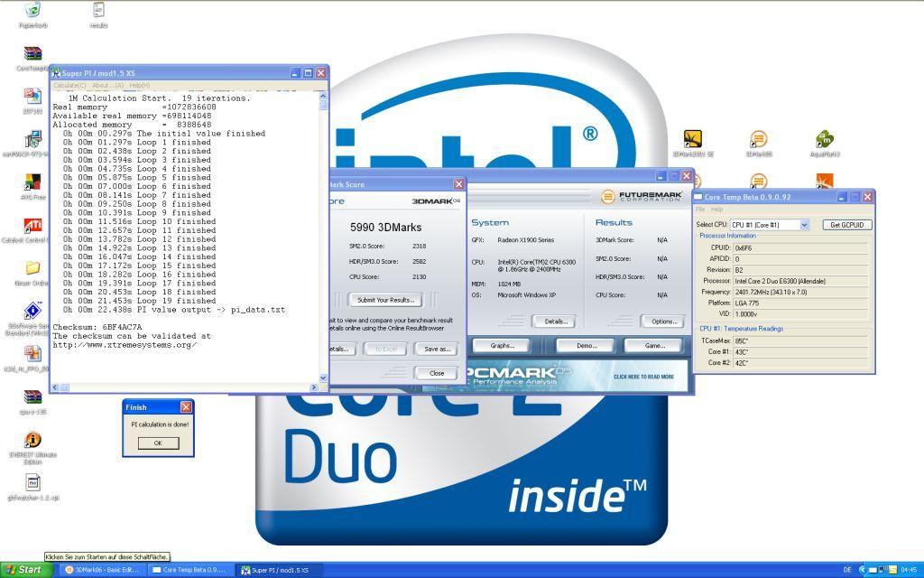Image resolution: width=924 pixels, height=578 pixels.
Task: Open the Help menu in Core Temp
Action: pyautogui.click(x=716, y=210)
